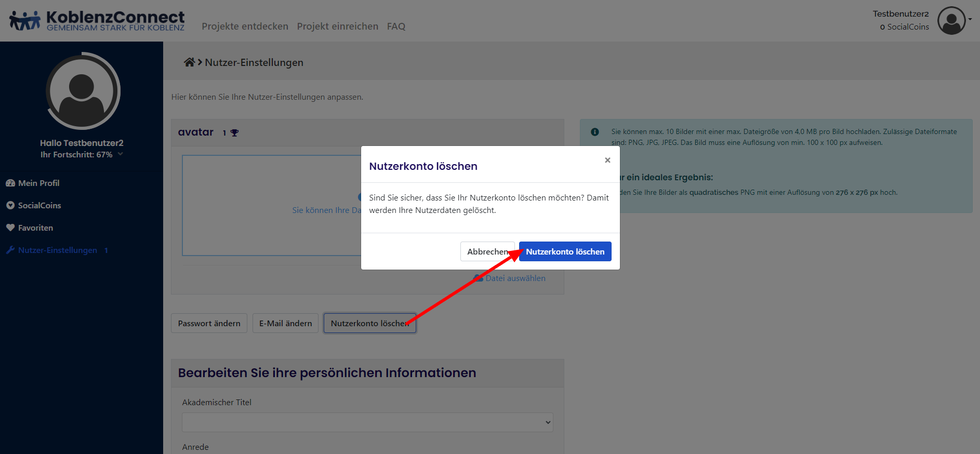Close the delete account dialog with X
This screenshot has height=454, width=980.
coord(607,160)
